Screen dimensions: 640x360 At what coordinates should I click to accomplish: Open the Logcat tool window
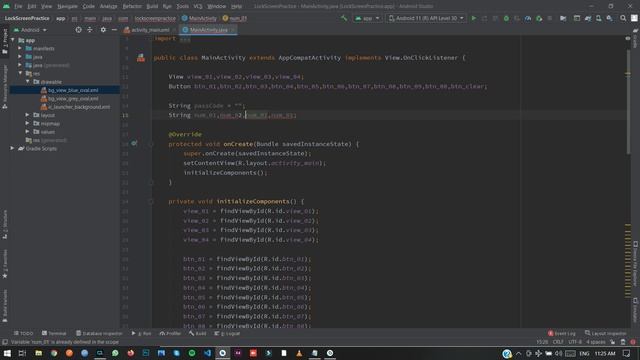pos(227,333)
